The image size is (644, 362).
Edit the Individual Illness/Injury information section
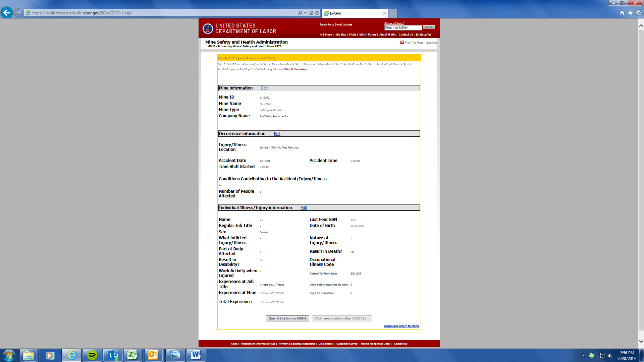coord(304,208)
